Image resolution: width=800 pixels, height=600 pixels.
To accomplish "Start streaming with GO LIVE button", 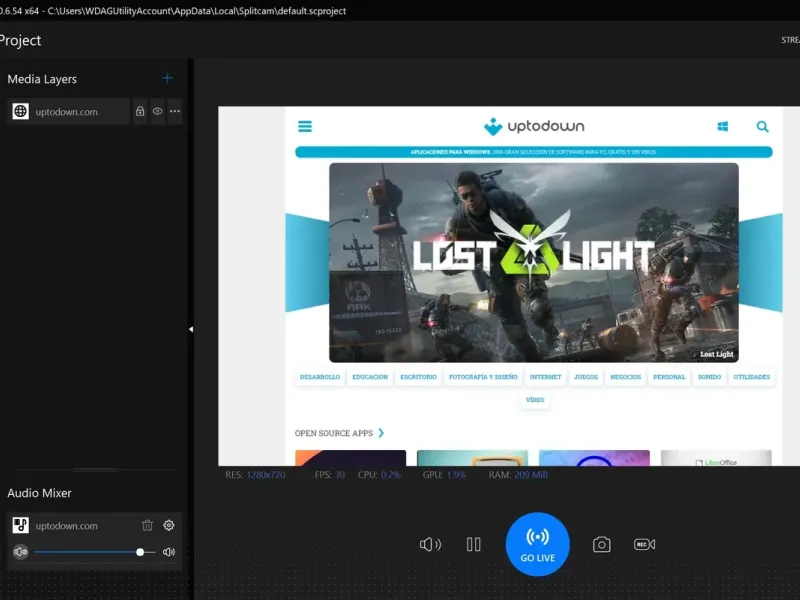I will pos(538,544).
